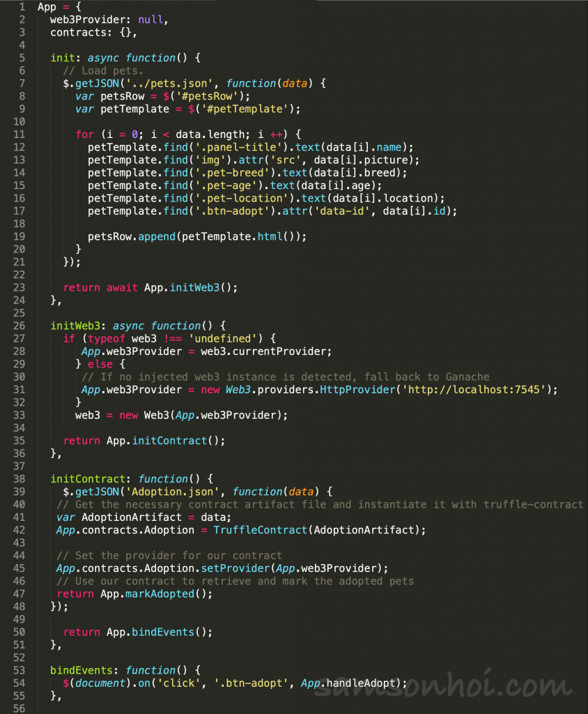Image resolution: width=588 pixels, height=714 pixels.
Task: Click the 'initWeb3:' key on line 26
Action: [x=78, y=326]
